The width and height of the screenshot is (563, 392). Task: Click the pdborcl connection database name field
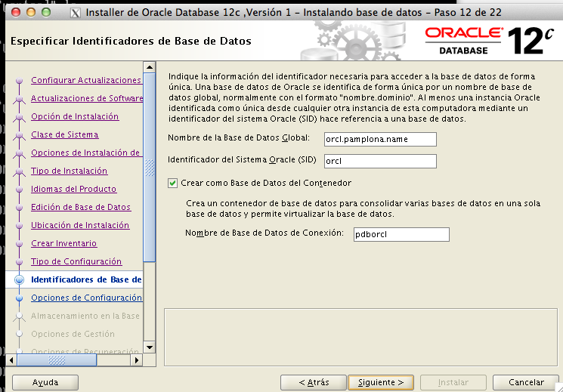401,234
